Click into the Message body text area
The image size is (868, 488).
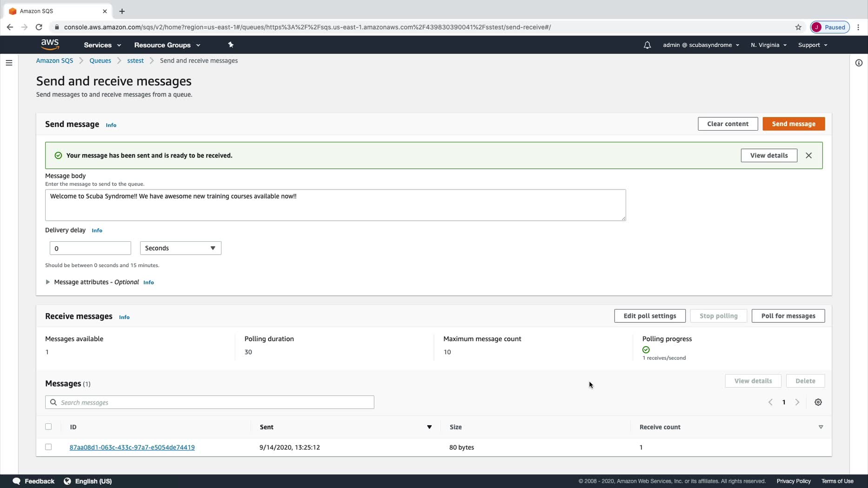[x=335, y=205]
